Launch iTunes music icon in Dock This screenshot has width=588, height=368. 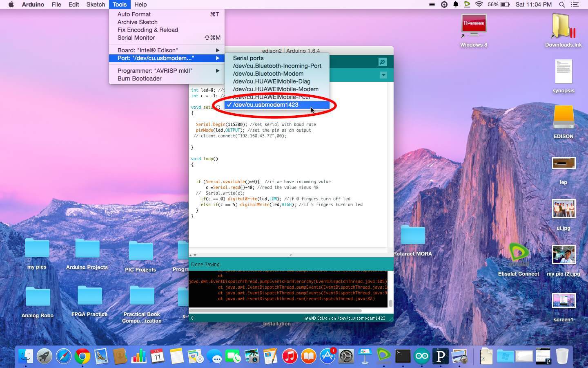(x=290, y=356)
